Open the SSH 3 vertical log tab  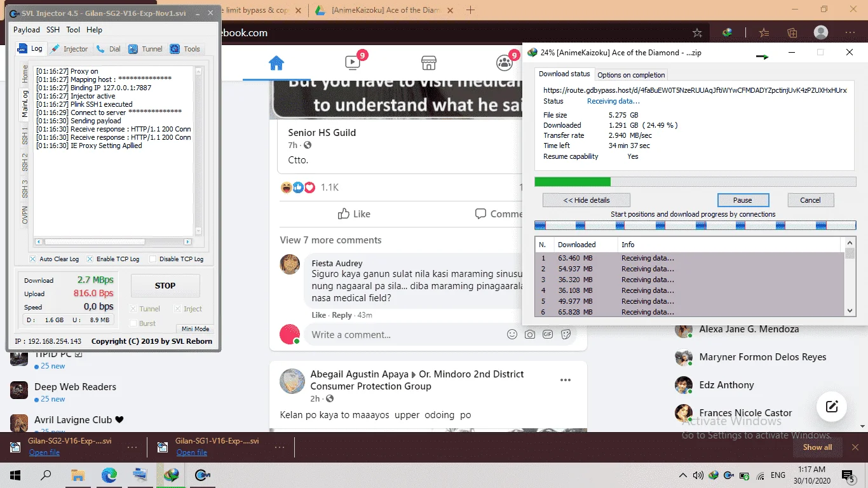coord(25,189)
